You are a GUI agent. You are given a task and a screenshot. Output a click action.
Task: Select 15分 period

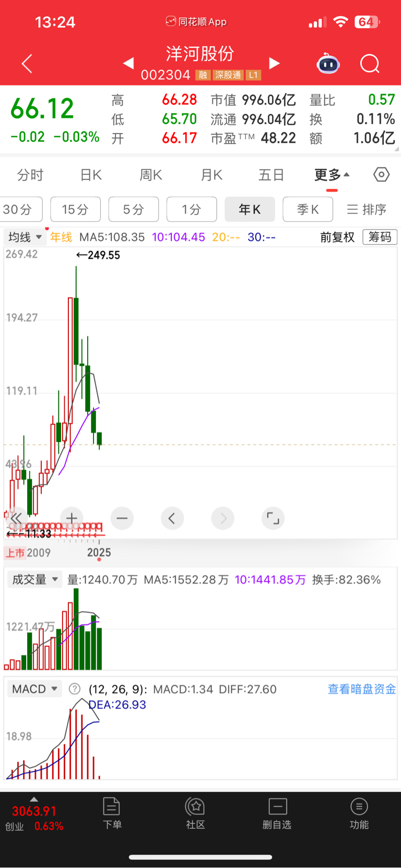[x=76, y=209]
